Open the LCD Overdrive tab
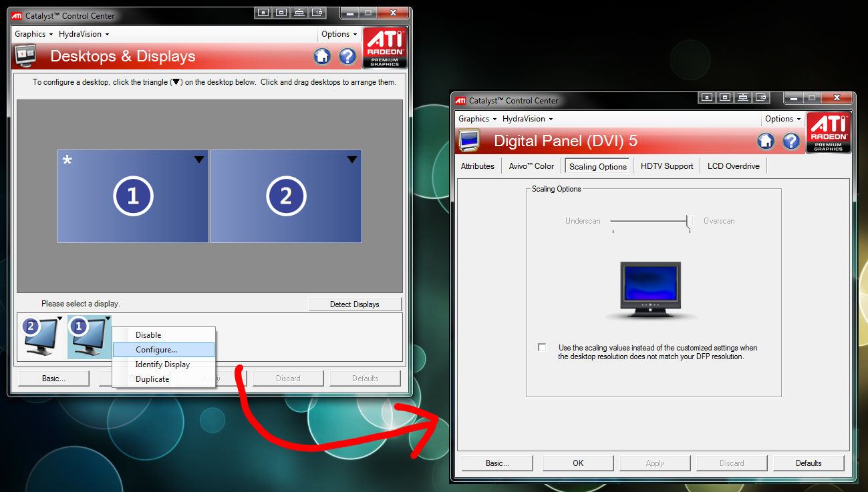 click(734, 166)
